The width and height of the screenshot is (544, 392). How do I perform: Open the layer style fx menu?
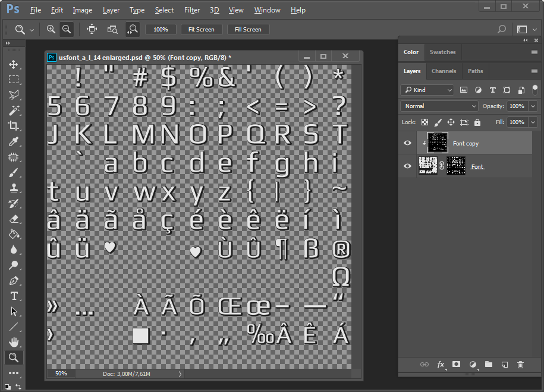click(441, 365)
